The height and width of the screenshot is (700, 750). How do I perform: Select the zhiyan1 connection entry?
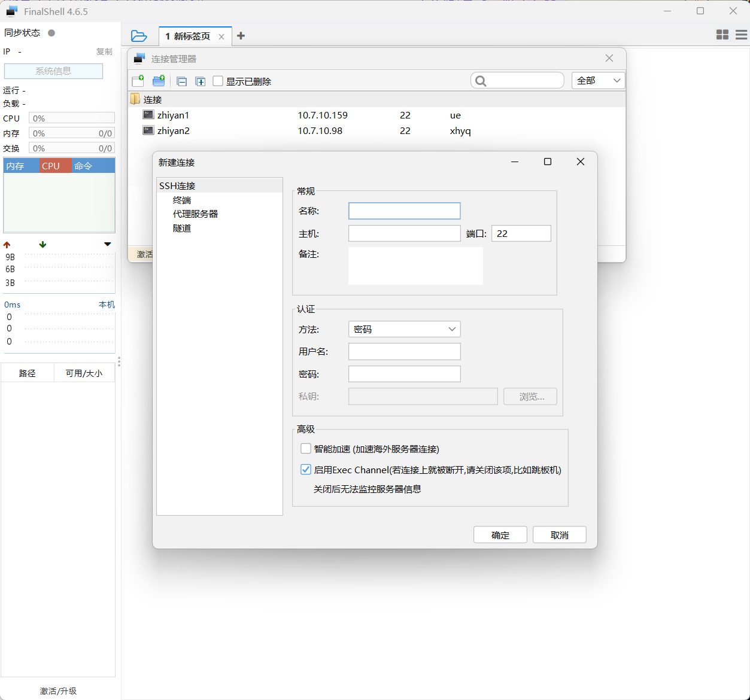173,115
